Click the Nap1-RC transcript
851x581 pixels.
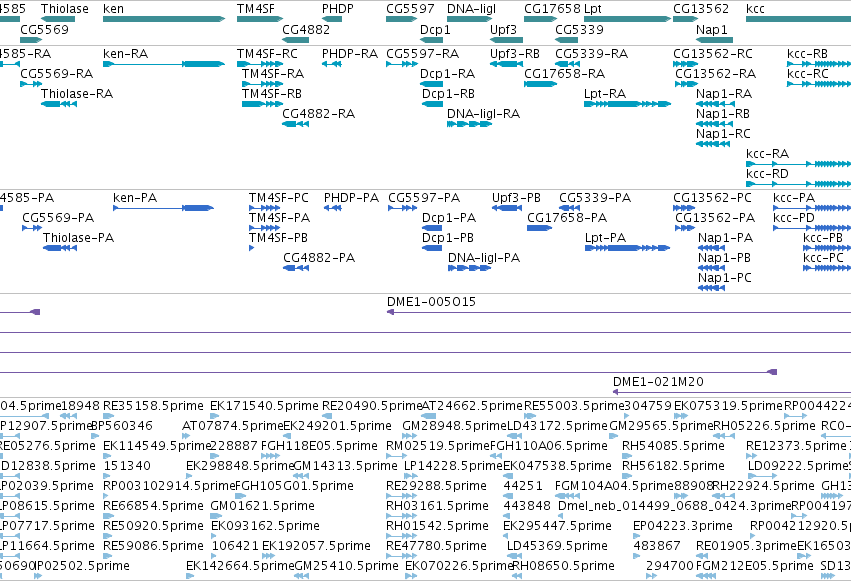pyautogui.click(x=713, y=144)
